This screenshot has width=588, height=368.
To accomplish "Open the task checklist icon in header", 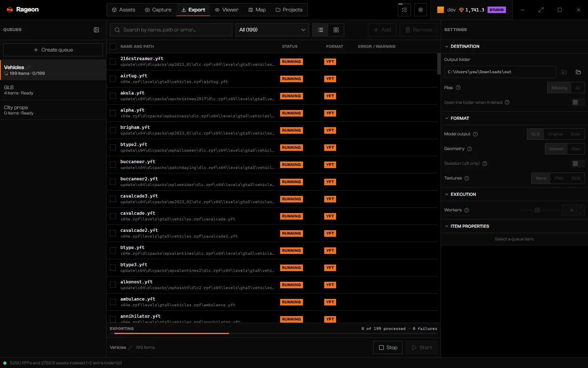I will click(x=404, y=10).
